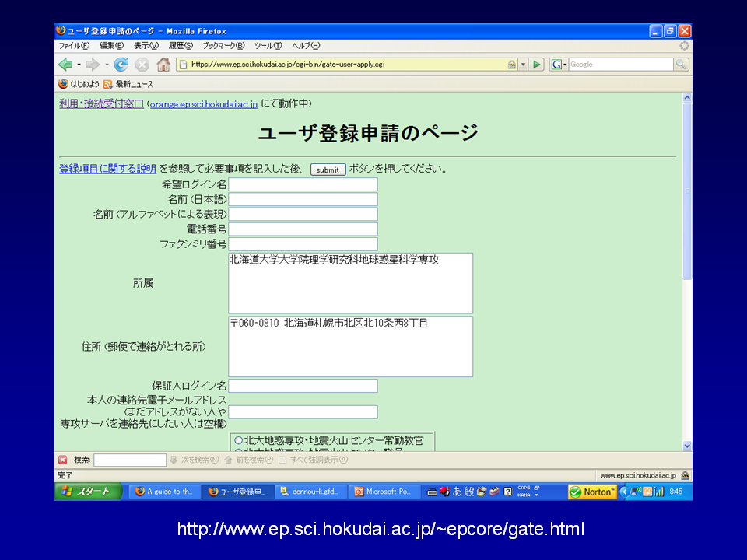Viewport: 747px width, 560px height.
Task: Open the ツール menu
Action: point(268,46)
